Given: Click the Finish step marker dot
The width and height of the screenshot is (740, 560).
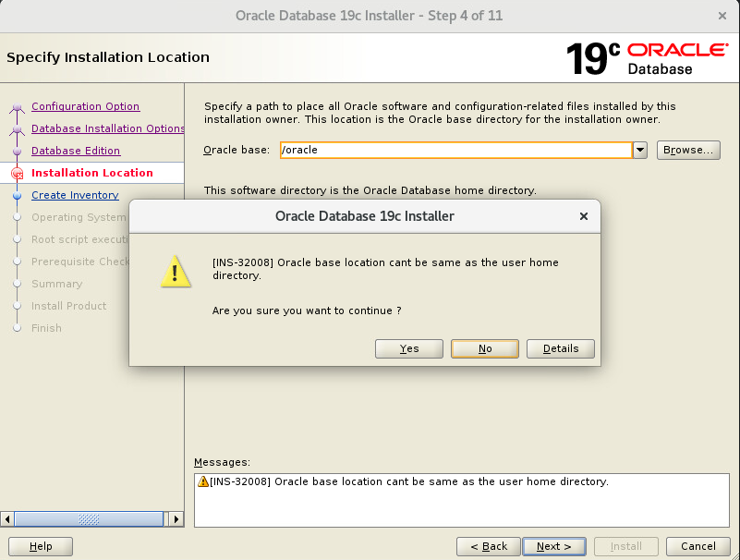Looking at the screenshot, I should pyautogui.click(x=17, y=328).
